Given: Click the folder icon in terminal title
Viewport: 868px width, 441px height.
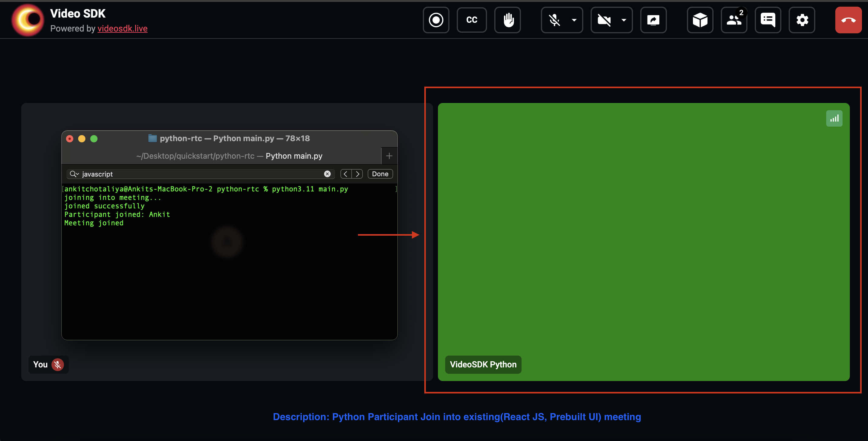Looking at the screenshot, I should (x=153, y=138).
